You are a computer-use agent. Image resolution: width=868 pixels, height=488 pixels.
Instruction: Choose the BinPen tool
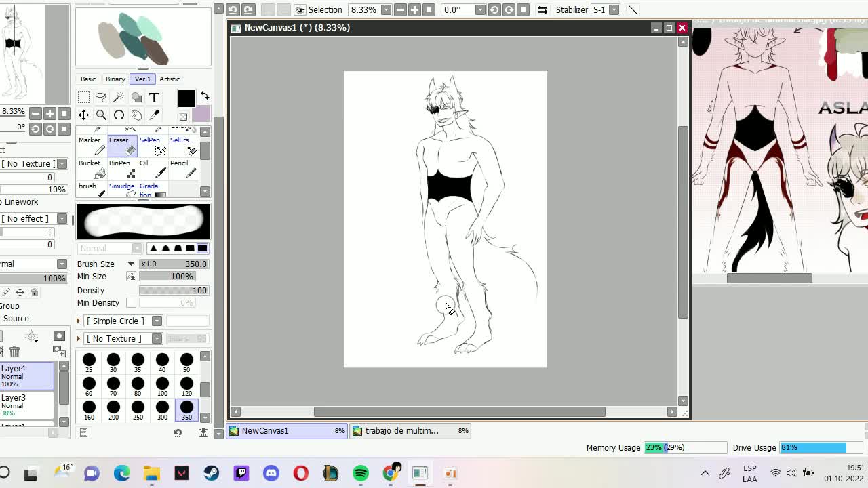[x=122, y=169]
